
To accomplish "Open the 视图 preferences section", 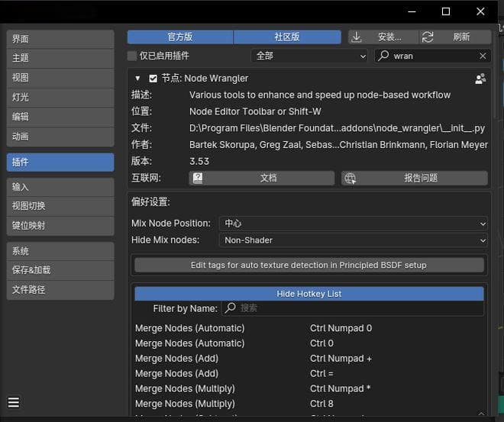I will tap(60, 78).
